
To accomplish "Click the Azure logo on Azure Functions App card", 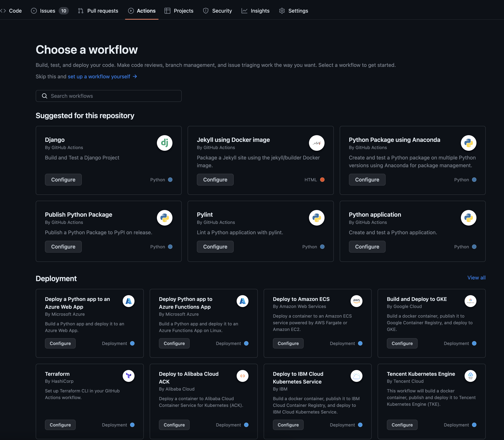I will 243,301.
